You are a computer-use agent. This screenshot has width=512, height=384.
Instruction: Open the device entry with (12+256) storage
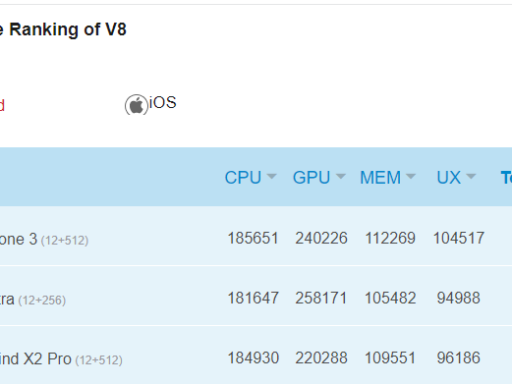[x=33, y=299]
